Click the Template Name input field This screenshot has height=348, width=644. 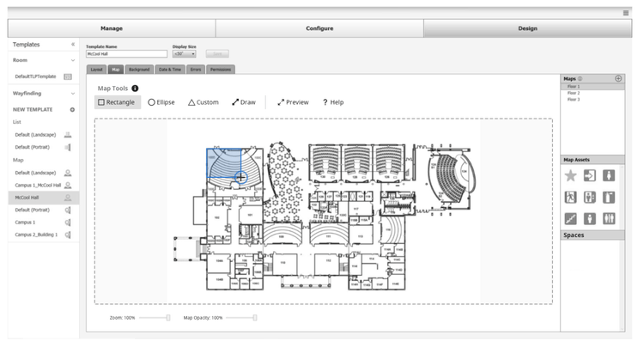pyautogui.click(x=126, y=54)
